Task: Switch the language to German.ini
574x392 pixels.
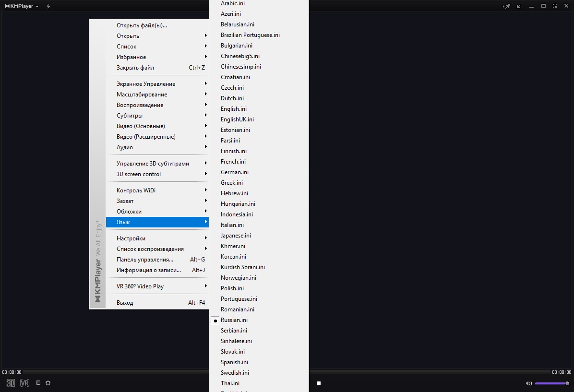Action: 234,172
